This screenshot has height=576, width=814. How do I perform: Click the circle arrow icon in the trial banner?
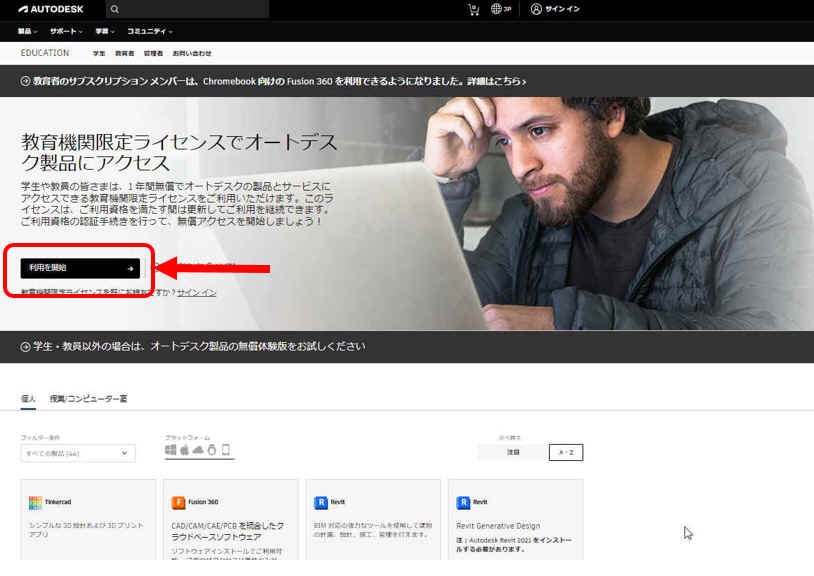(x=25, y=347)
